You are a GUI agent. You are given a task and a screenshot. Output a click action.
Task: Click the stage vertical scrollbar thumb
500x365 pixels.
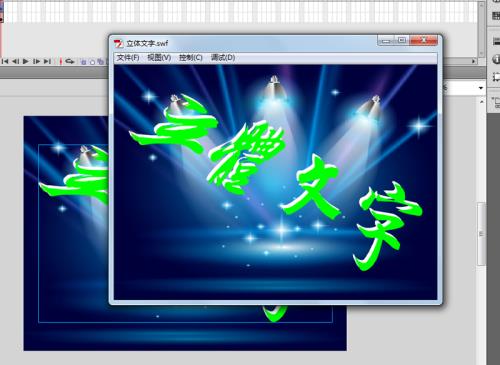click(481, 233)
